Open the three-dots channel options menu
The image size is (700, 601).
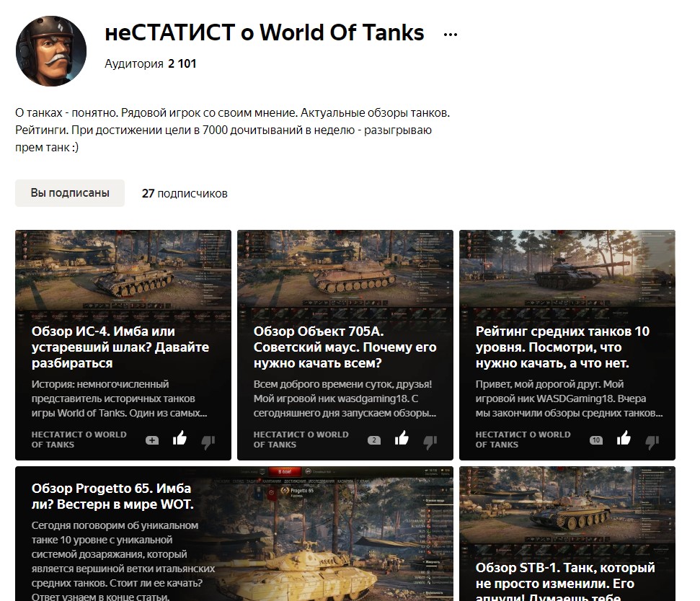451,35
